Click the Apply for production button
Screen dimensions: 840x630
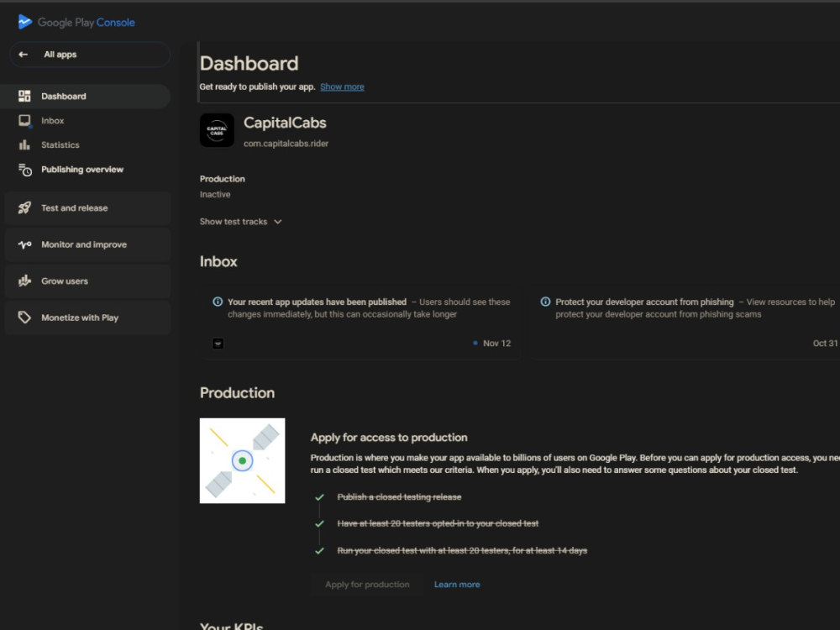pos(367,585)
